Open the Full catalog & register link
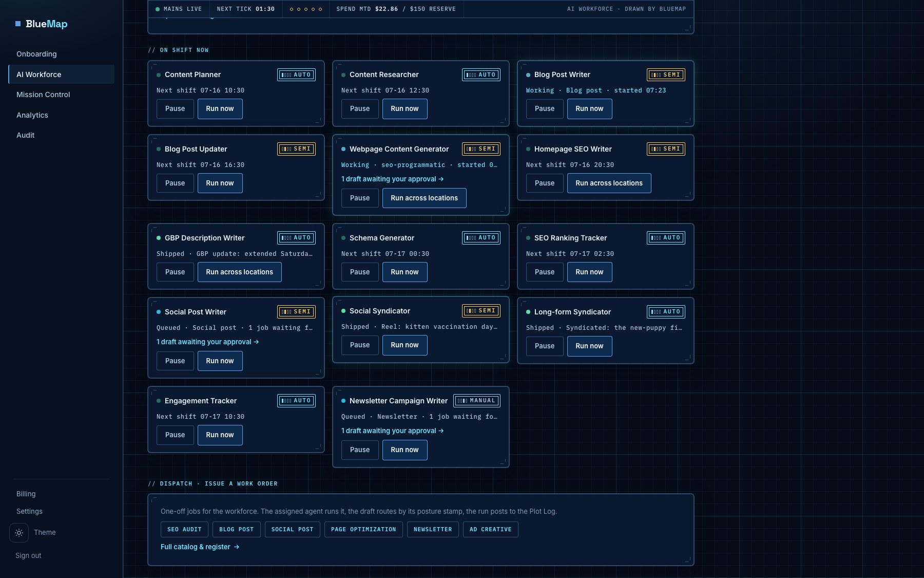The image size is (924, 578). coord(200,547)
